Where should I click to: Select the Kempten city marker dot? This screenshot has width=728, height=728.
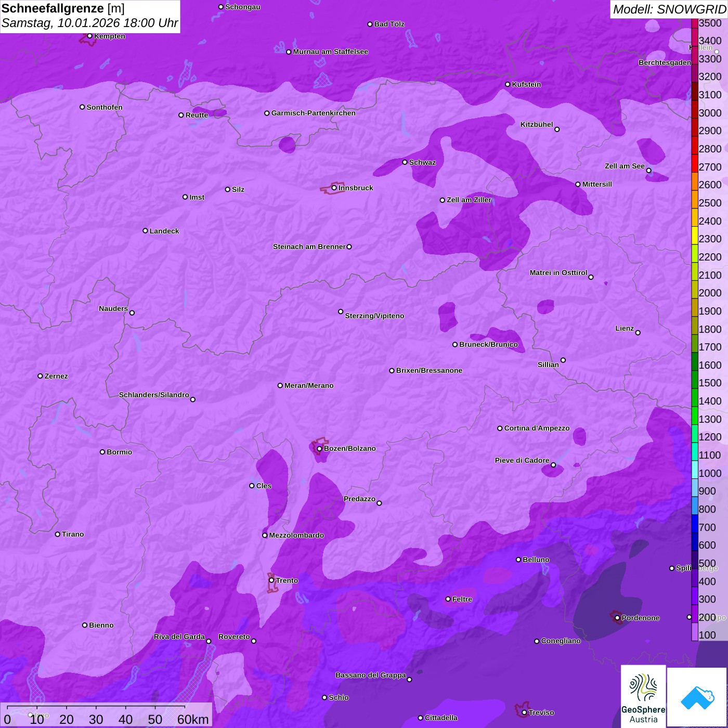90,36
